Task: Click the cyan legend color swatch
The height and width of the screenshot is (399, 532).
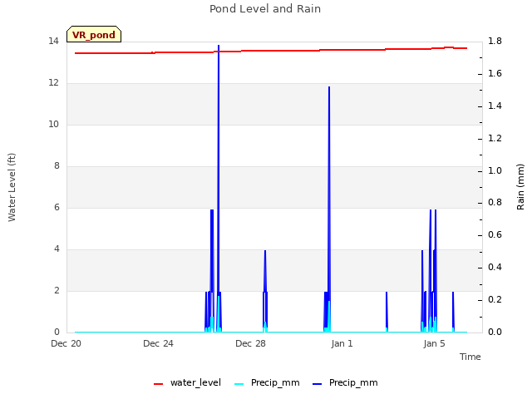Action: 239,384
